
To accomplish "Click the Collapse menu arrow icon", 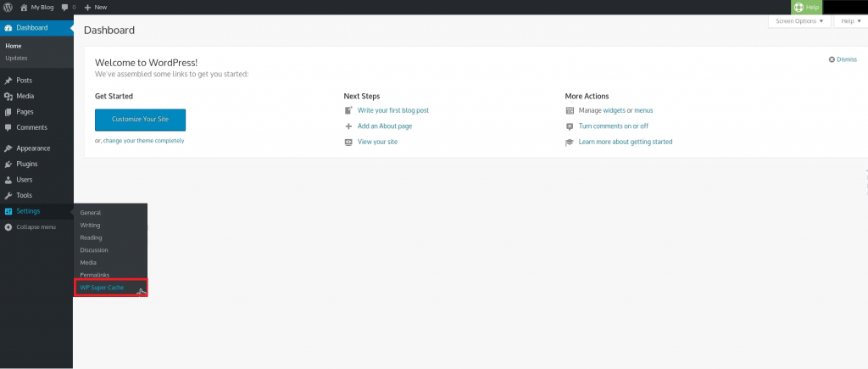I will coord(8,227).
